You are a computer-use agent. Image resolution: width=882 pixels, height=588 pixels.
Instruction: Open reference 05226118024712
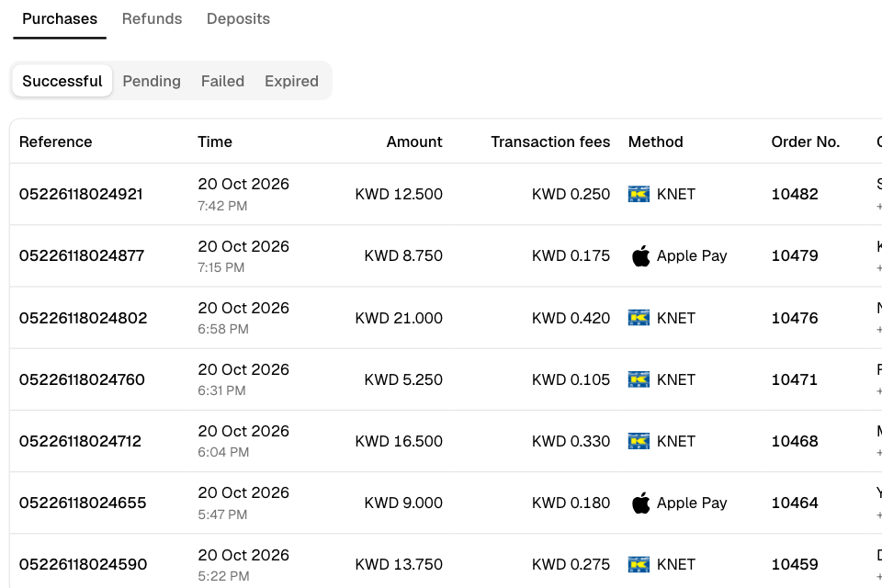pyautogui.click(x=81, y=441)
